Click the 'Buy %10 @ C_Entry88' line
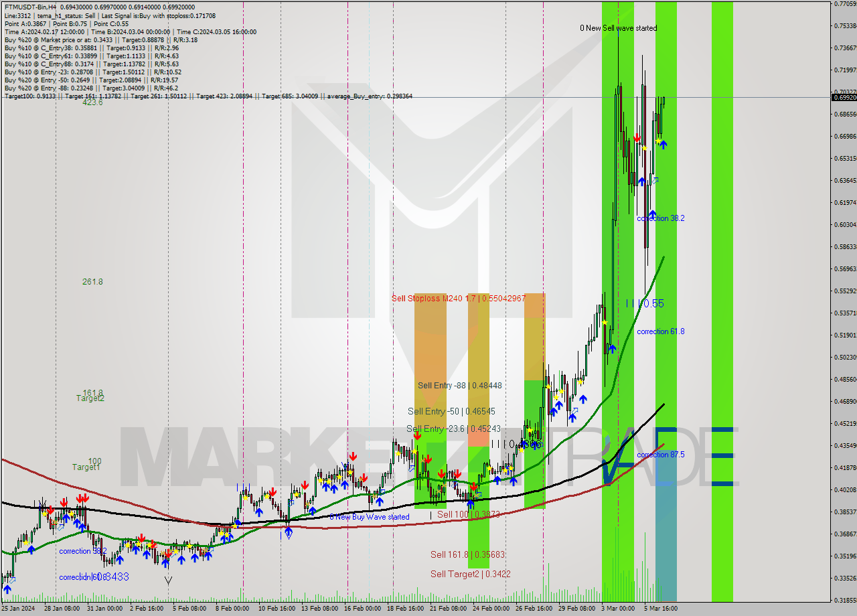Image resolution: width=857 pixels, height=616 pixels. click(92, 64)
